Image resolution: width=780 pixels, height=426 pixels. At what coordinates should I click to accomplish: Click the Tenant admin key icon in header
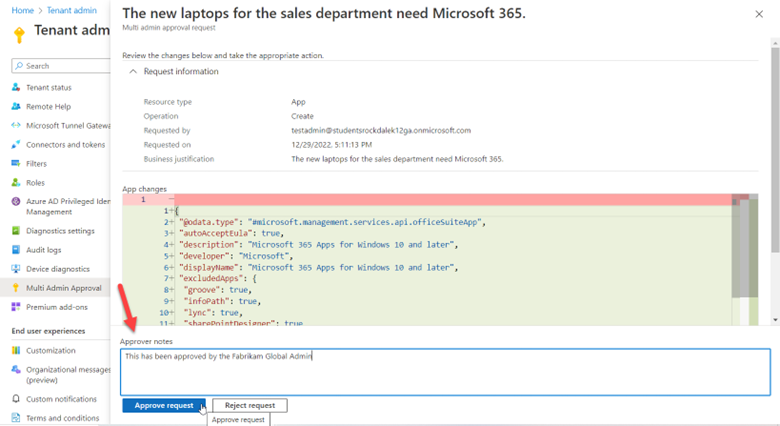[19, 35]
